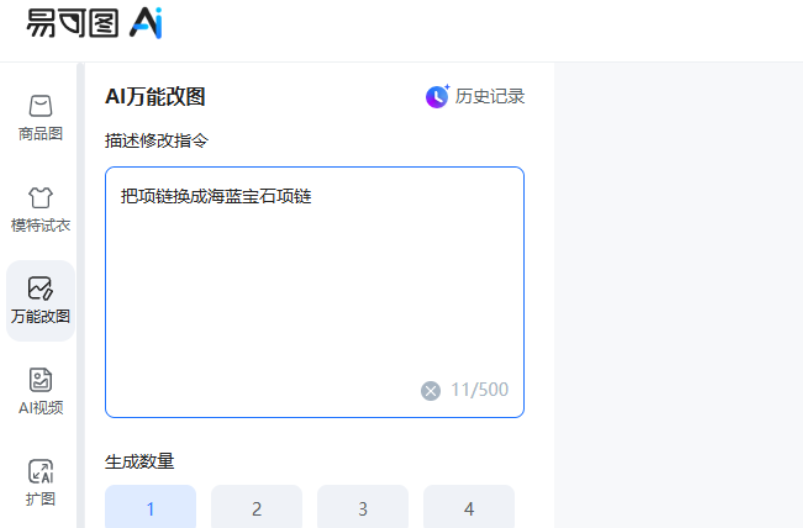The width and height of the screenshot is (803, 531).
Task: Switch to the 商品图 tab label
Action: click(x=40, y=134)
